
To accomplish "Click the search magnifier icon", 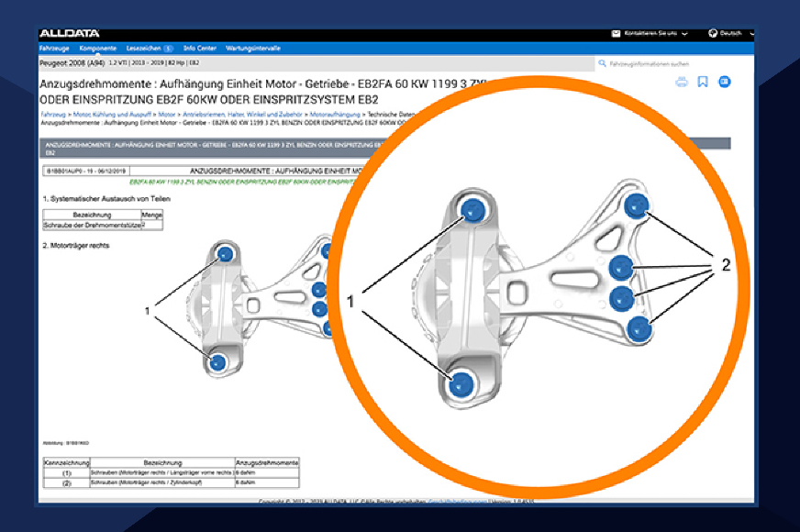I will (x=602, y=63).
